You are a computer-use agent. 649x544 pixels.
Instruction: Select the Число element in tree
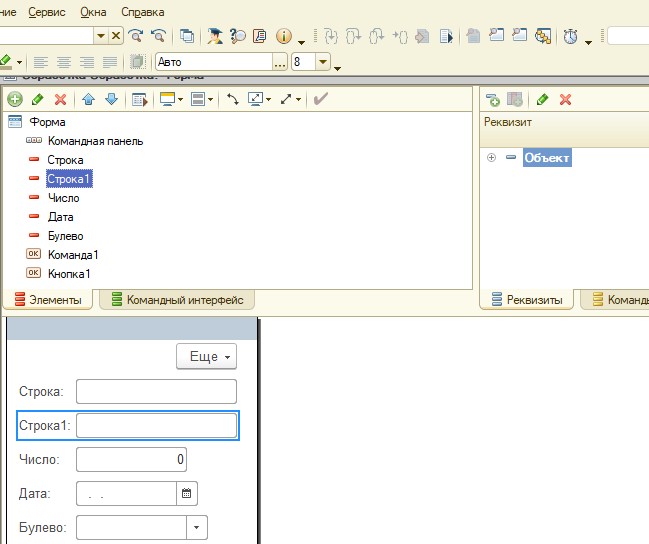tap(64, 198)
